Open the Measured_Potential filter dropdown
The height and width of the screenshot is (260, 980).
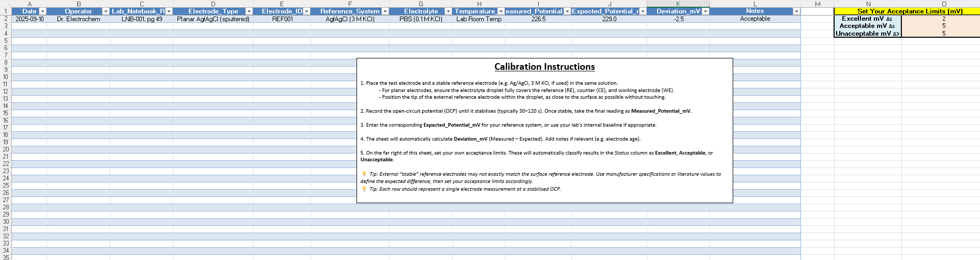(567, 11)
